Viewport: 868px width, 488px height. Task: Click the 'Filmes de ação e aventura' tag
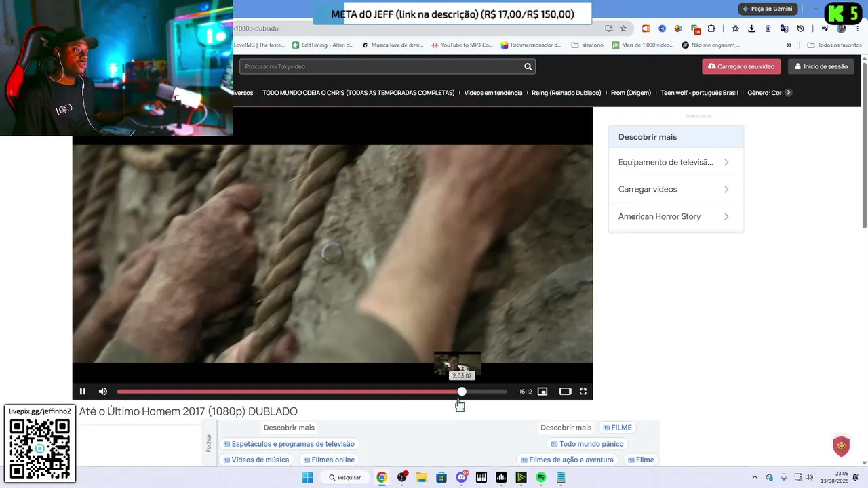567,460
